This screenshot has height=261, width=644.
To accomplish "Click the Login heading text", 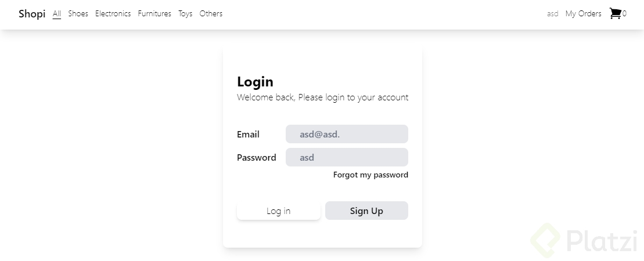I will (255, 82).
